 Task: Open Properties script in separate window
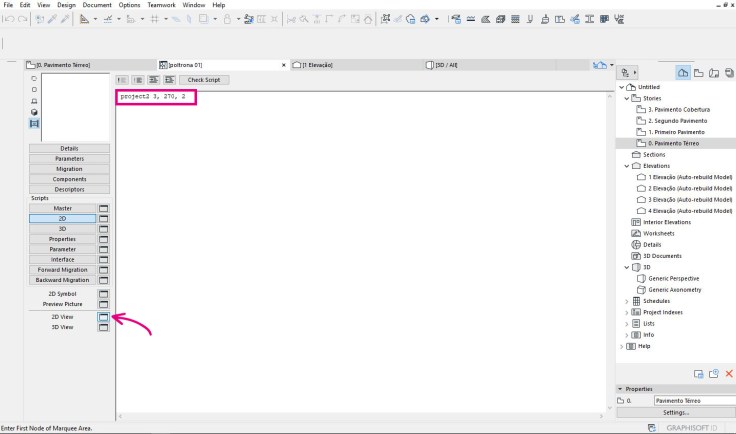point(103,239)
